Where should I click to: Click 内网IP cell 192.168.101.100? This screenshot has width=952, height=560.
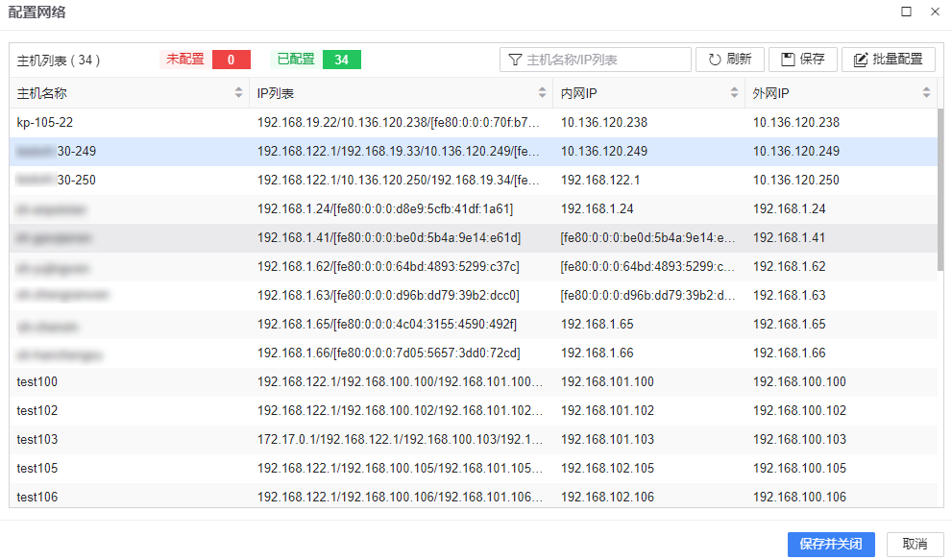point(607,382)
